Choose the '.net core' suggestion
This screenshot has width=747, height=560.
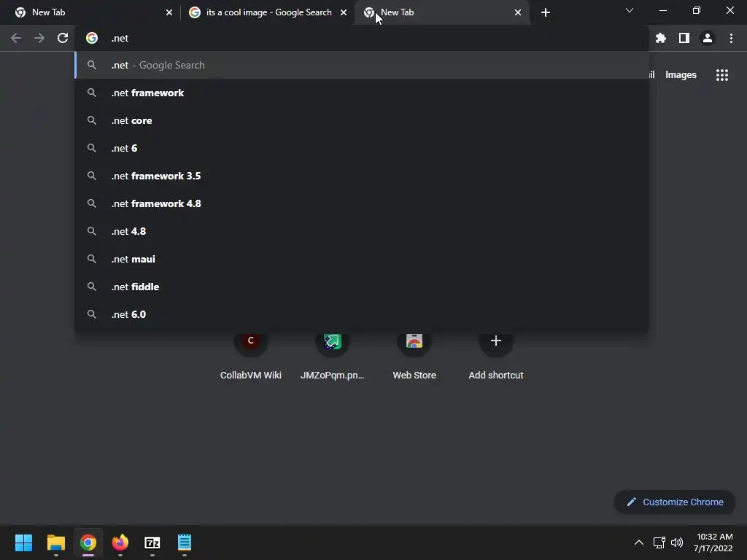(362, 120)
